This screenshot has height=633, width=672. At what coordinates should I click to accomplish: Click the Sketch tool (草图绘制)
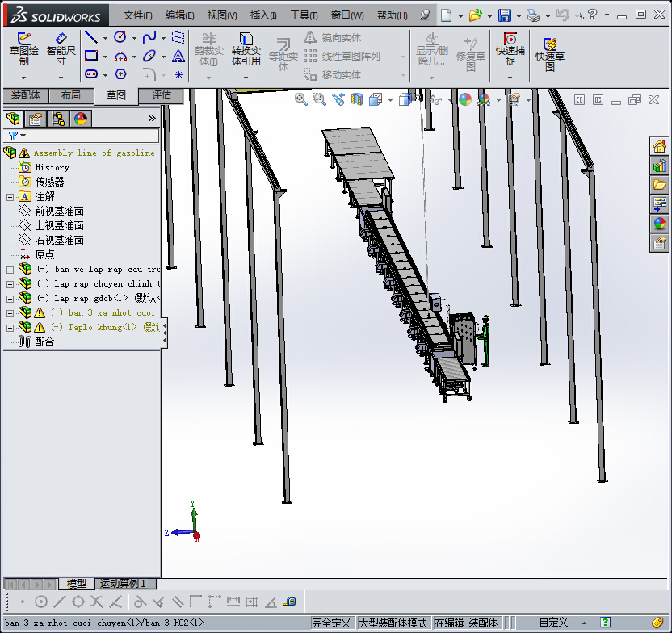click(x=24, y=49)
